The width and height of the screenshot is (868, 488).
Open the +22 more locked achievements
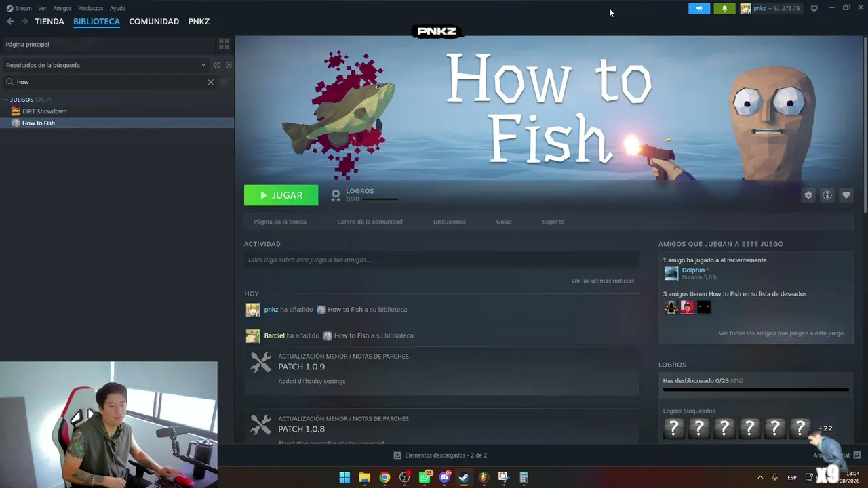click(x=825, y=428)
